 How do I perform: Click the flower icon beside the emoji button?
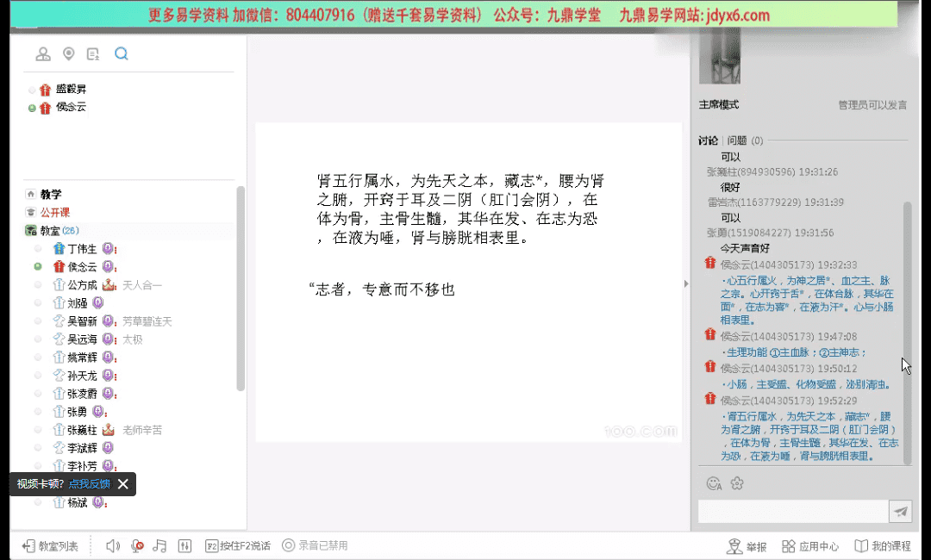(736, 483)
